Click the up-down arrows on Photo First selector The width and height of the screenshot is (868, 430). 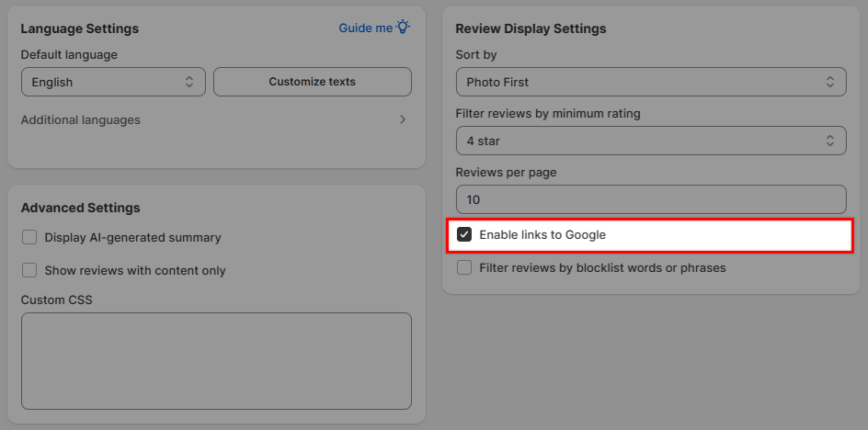pyautogui.click(x=829, y=82)
